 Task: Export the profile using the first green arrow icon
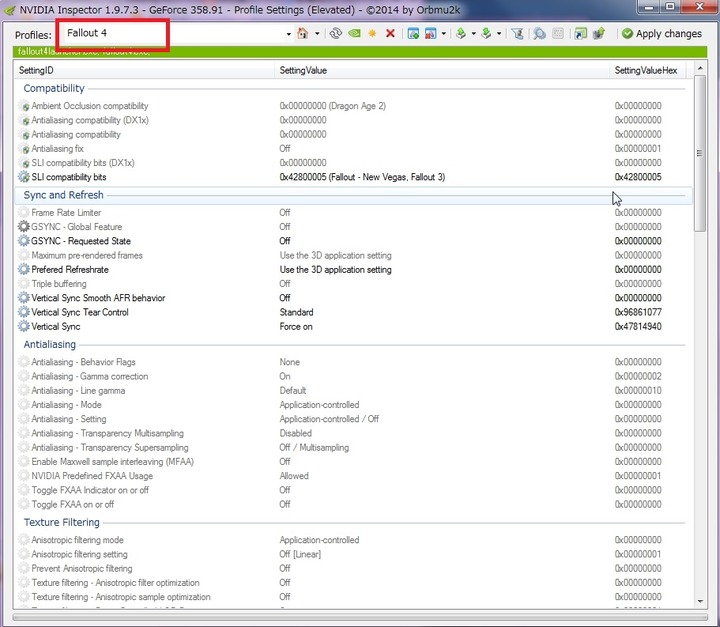461,33
